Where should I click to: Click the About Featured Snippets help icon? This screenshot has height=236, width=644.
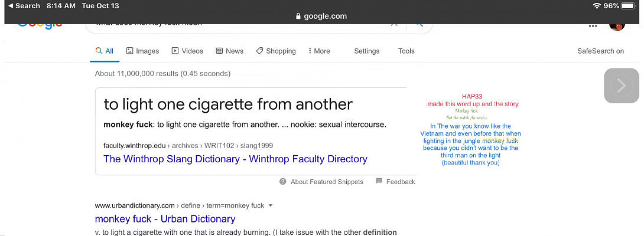pyautogui.click(x=283, y=182)
